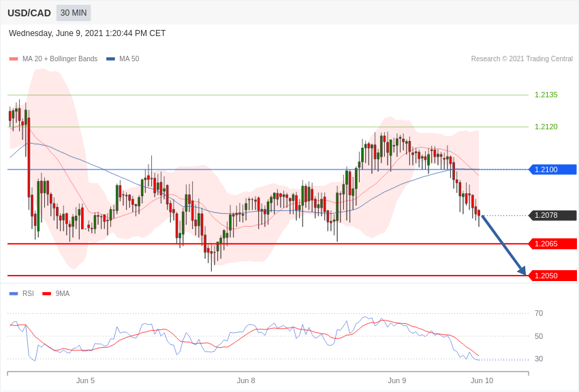Click the 30 MIN timeframe badge

(x=74, y=13)
